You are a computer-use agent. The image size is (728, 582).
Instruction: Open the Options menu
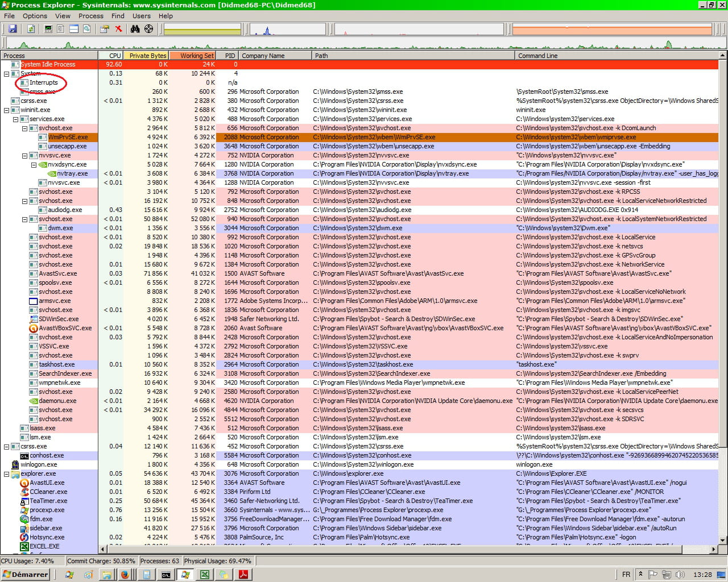tap(35, 16)
